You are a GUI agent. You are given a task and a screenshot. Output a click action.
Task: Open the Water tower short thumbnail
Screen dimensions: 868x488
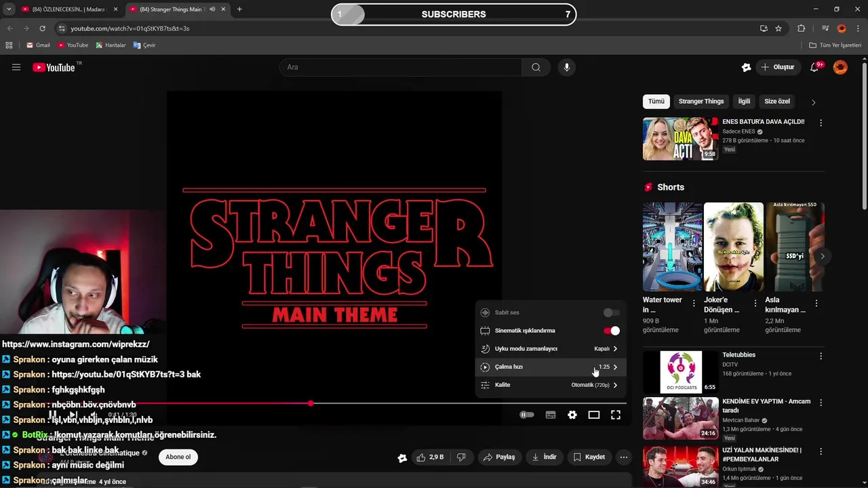pyautogui.click(x=672, y=247)
